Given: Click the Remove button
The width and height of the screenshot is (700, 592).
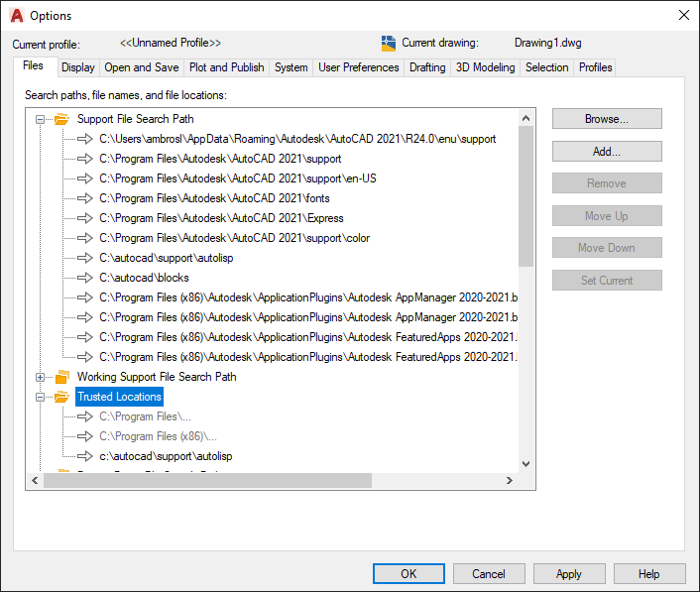Looking at the screenshot, I should click(x=607, y=183).
